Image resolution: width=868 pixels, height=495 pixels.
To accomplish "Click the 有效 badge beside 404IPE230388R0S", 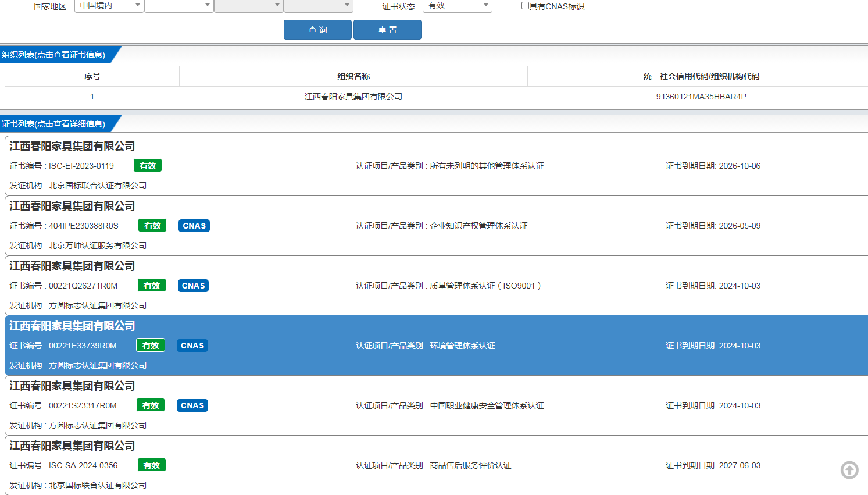I will (152, 226).
